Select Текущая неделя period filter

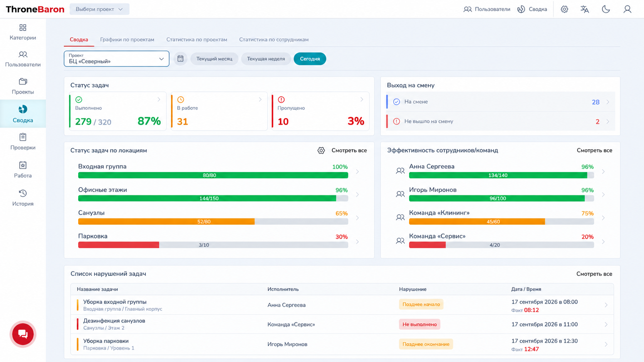click(266, 59)
